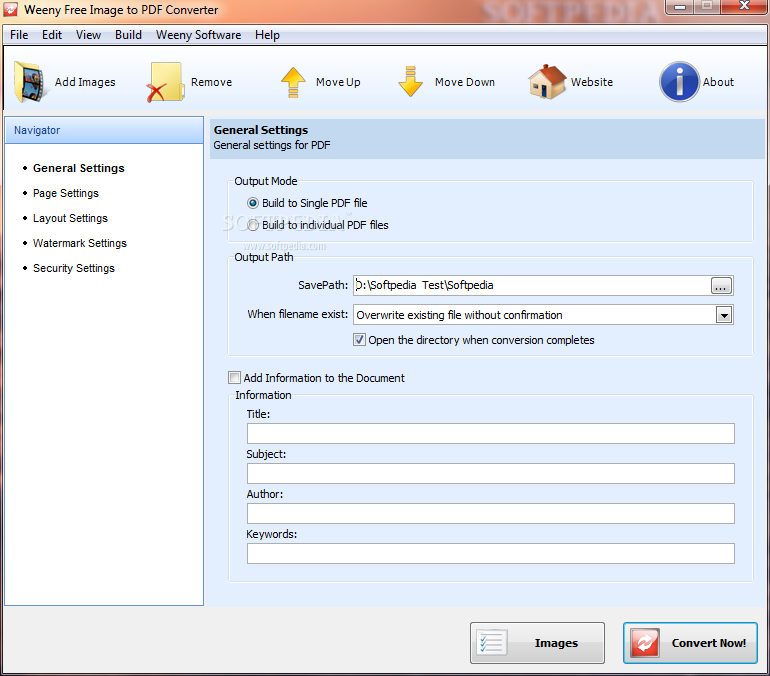This screenshot has width=770, height=676.
Task: Click the Convert Now! button label
Action: click(709, 643)
